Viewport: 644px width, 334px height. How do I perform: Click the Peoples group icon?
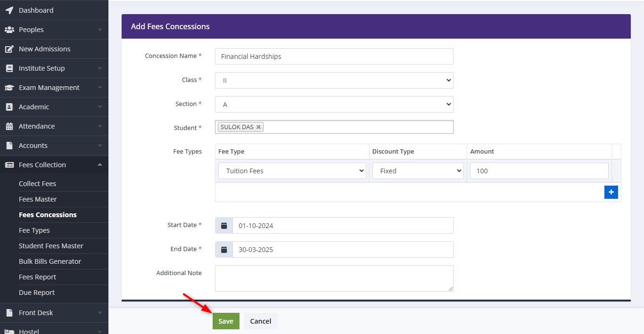[x=9, y=29]
